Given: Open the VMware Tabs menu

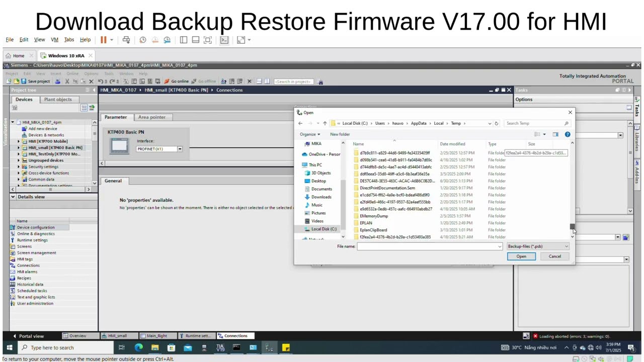Looking at the screenshot, I should coord(69,40).
